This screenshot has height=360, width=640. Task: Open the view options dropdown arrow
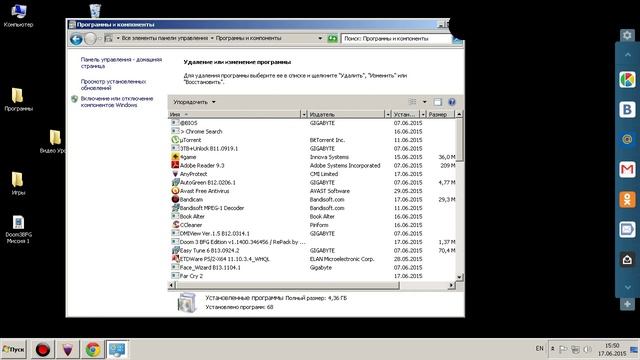[424, 102]
